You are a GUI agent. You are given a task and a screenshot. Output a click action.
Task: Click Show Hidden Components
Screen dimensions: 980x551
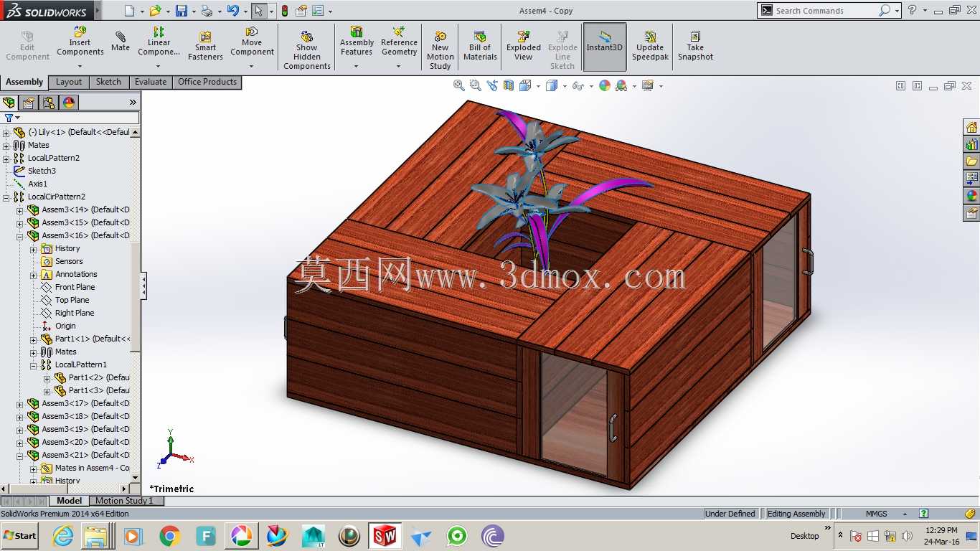(307, 51)
